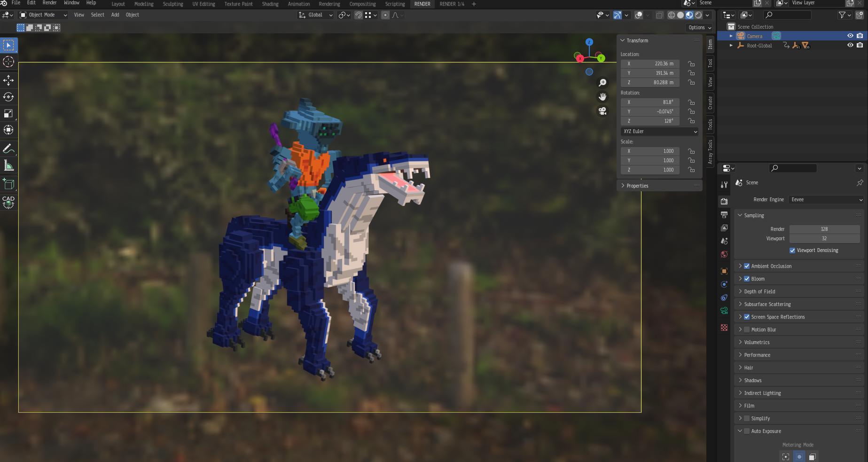Open the Create sidebar tab
The image size is (868, 462).
point(710,102)
